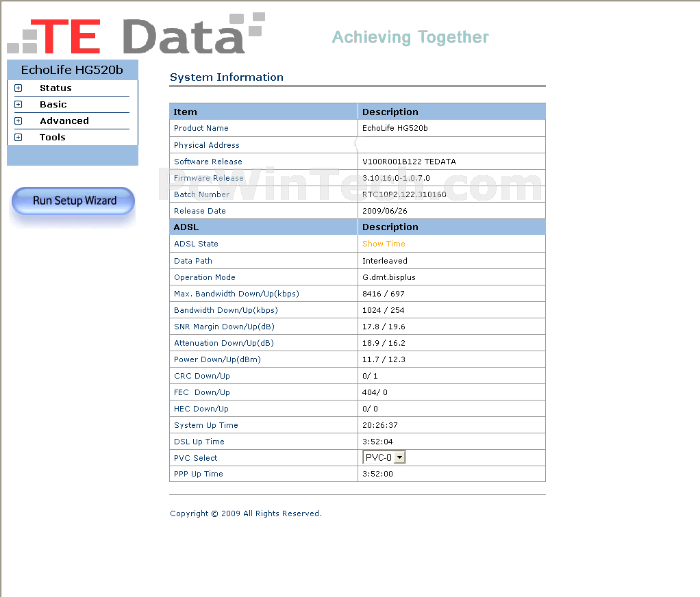Click software version V100R001B122 TEDATA
Screen dimensions: 700x597
[x=409, y=162]
